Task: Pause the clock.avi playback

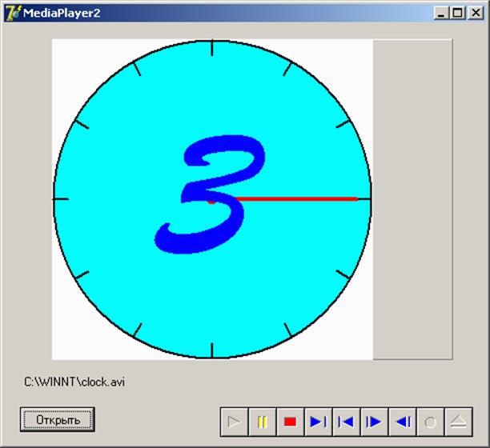Action: pos(262,422)
